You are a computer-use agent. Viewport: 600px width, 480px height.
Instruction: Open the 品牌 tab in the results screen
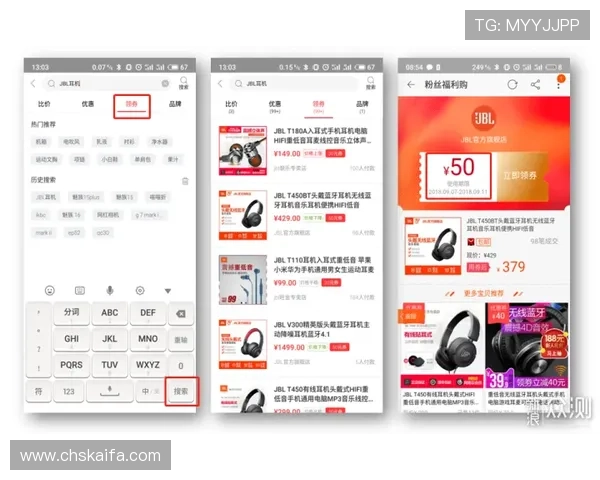click(x=362, y=104)
